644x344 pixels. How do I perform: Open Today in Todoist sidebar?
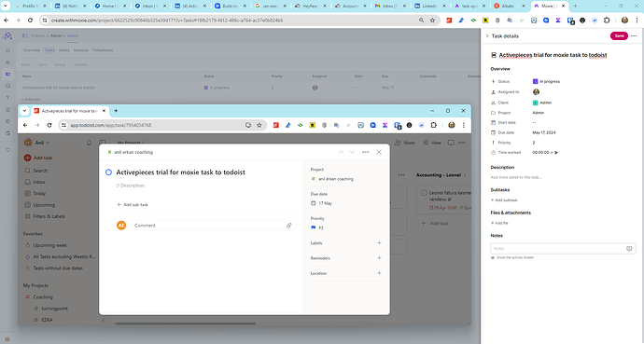point(35,194)
